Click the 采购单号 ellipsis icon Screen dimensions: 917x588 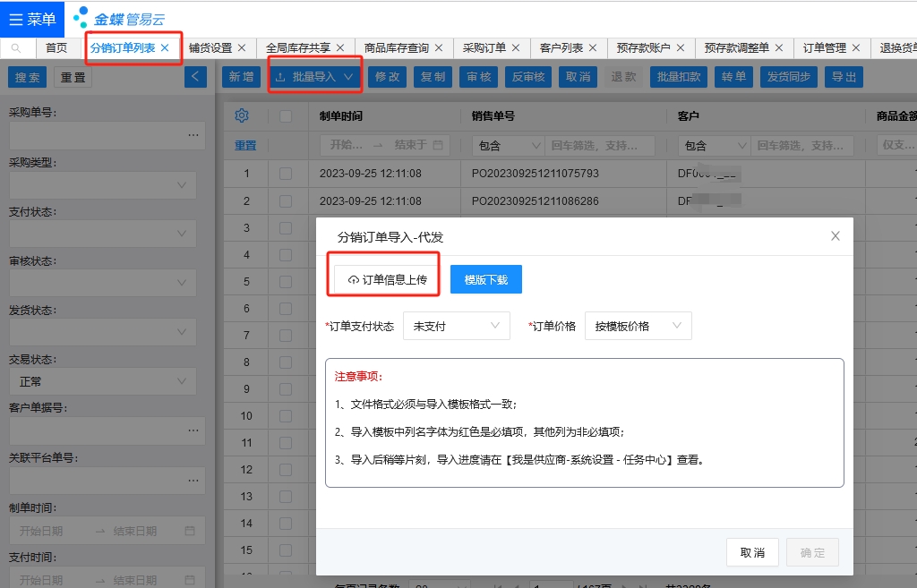tap(193, 135)
